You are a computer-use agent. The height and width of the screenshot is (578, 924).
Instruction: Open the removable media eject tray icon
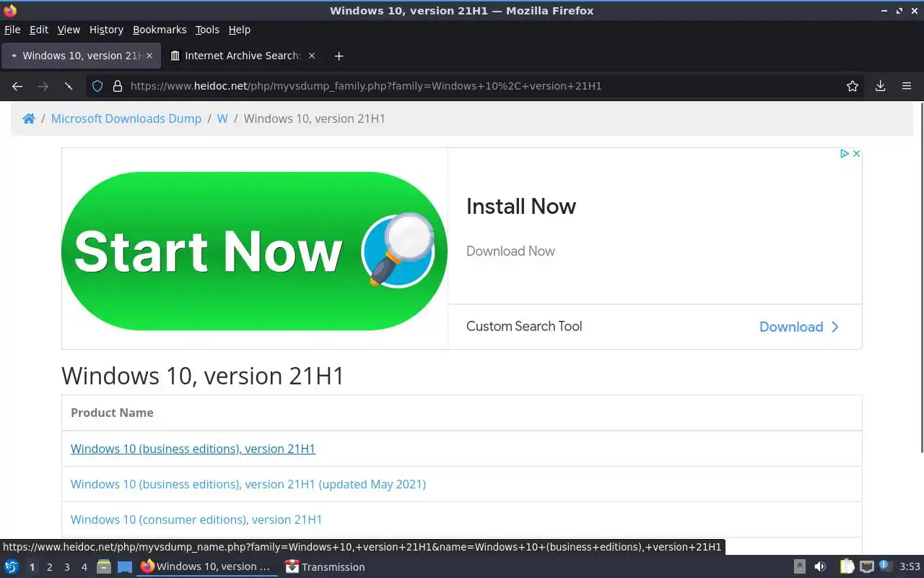click(x=800, y=567)
